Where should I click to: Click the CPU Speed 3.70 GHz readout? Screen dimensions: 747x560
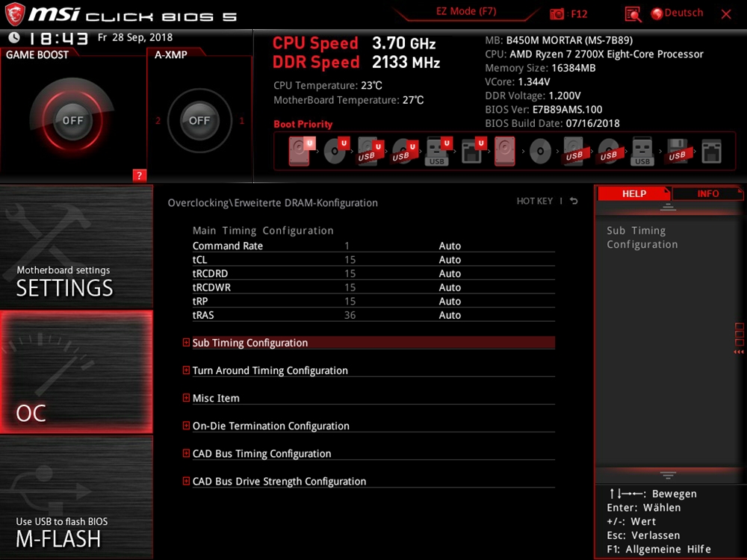tap(354, 43)
